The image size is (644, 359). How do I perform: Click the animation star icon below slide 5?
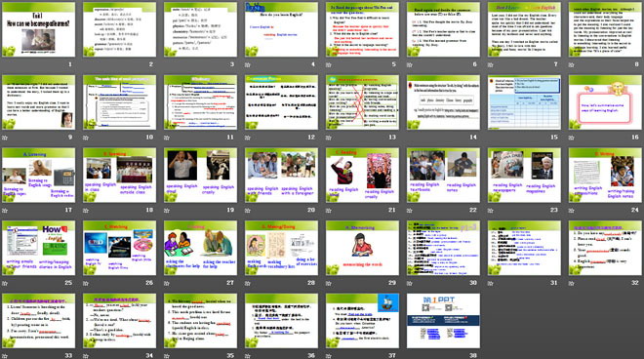coord(328,64)
